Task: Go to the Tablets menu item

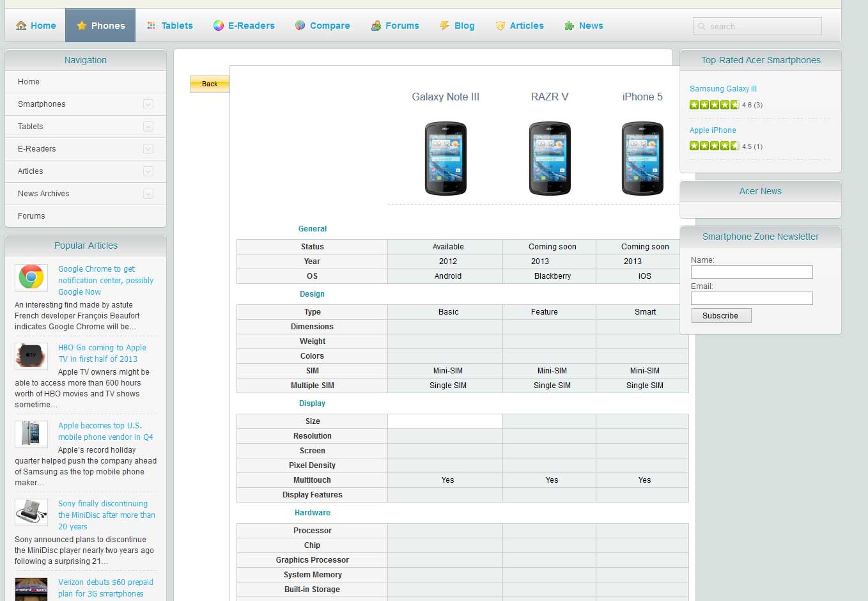Action: click(x=169, y=26)
